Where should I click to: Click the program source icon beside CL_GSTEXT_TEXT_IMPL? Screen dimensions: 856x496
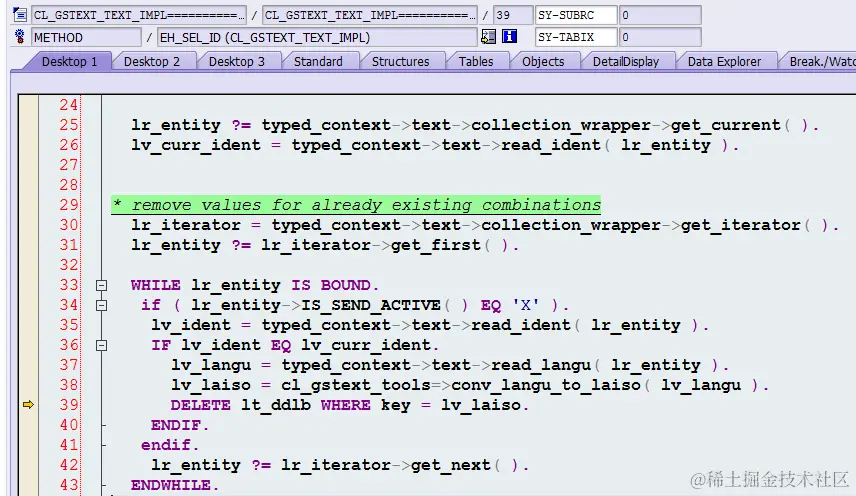click(20, 15)
